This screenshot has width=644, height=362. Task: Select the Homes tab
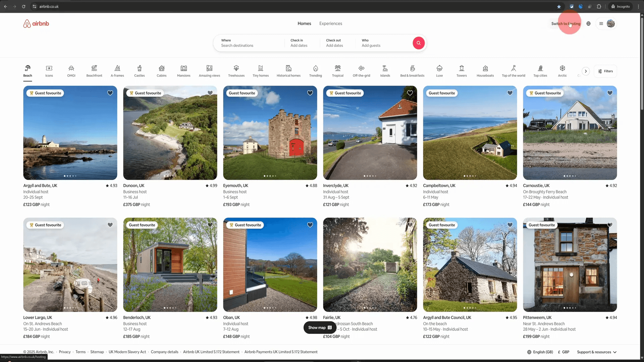304,23
